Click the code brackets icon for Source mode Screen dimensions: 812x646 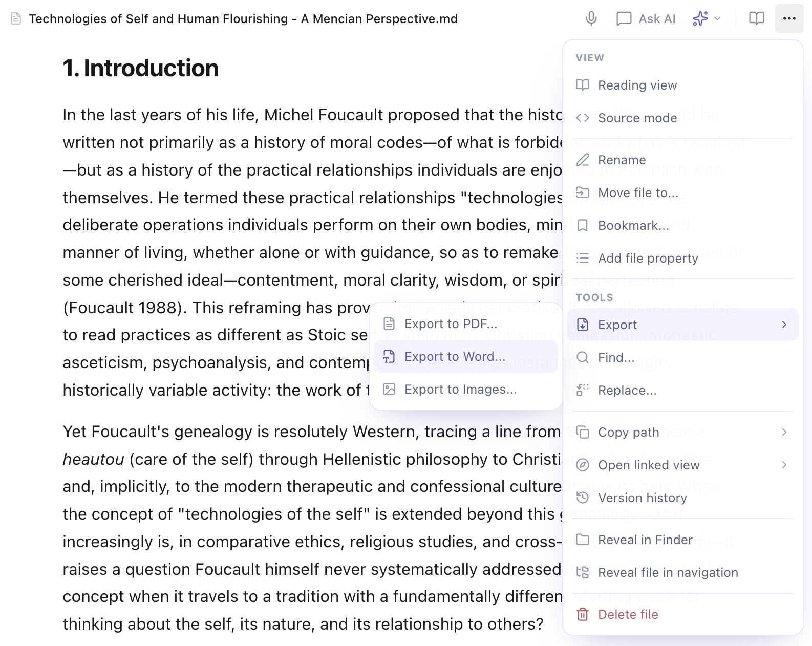(x=583, y=118)
